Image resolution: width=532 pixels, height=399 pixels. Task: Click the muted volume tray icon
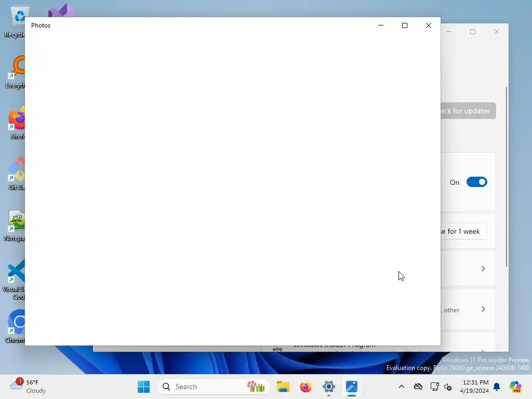point(448,387)
